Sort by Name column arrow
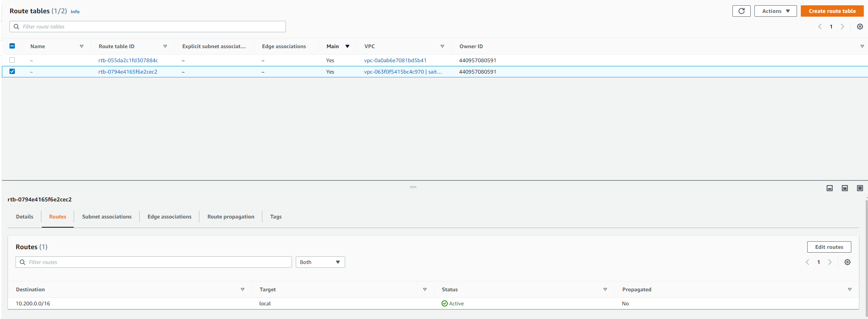 (82, 46)
